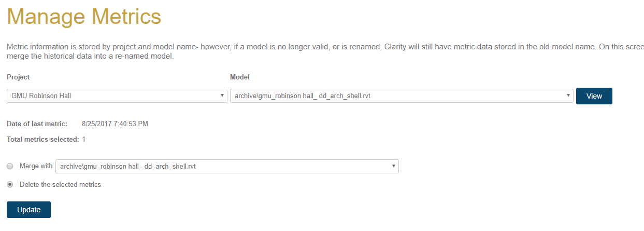Open the Merge with model dropdown

(226, 167)
